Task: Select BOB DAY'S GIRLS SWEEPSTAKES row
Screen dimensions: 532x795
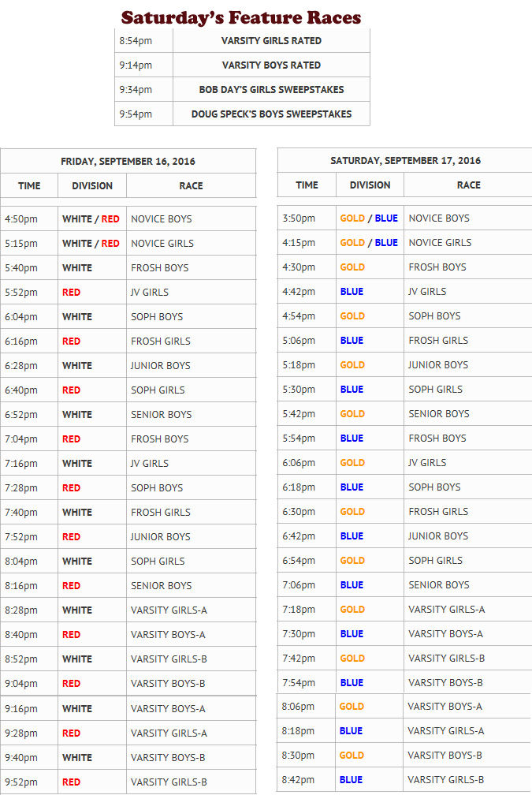Action: pos(242,89)
